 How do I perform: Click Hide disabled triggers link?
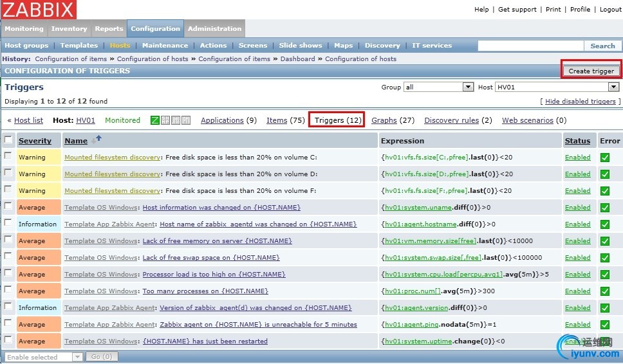(x=580, y=101)
